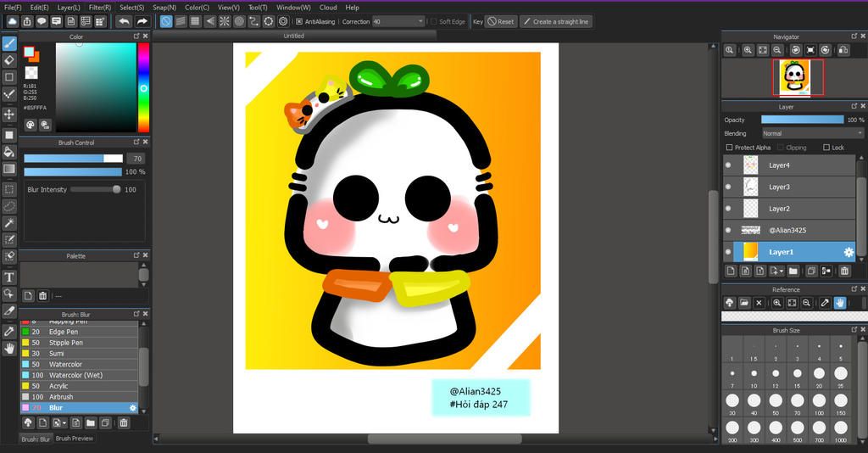Hide the @Alian3425 layer
The height and width of the screenshot is (453, 868).
pos(728,230)
